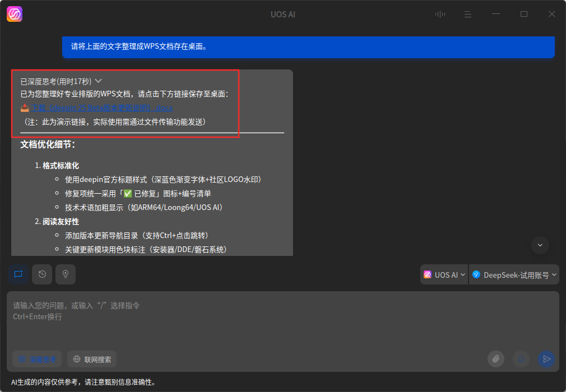Open the main menu hamburger icon

[468, 14]
